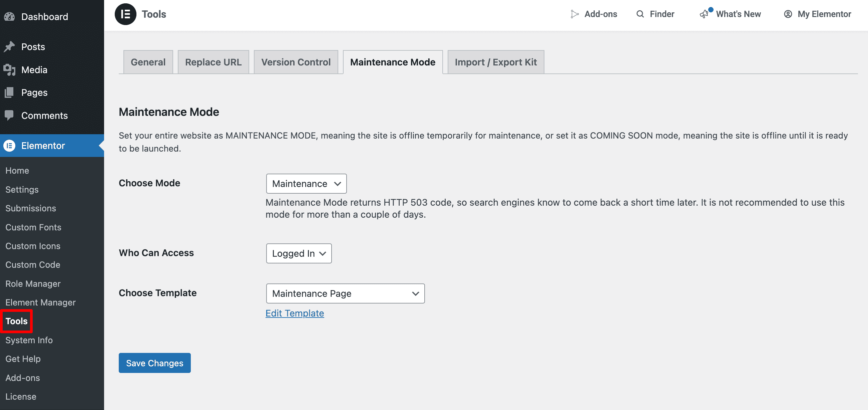Open License submenu item

(21, 397)
